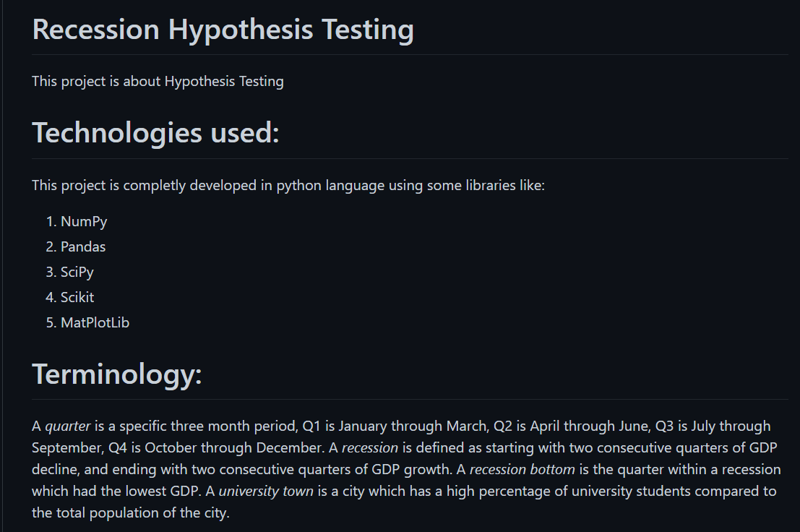Click the sentence about python language libraries

[288, 186]
